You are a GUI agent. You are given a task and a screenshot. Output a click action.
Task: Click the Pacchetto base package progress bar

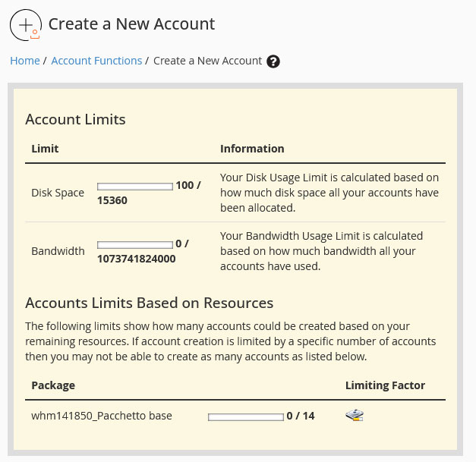245,416
